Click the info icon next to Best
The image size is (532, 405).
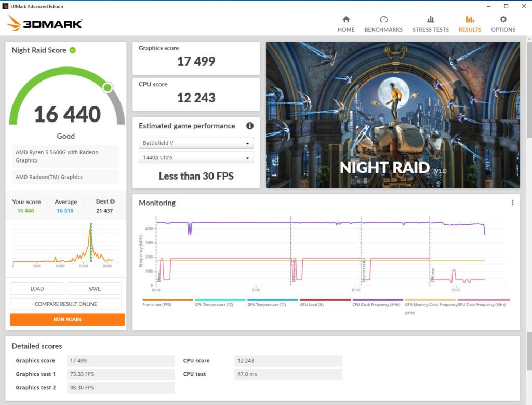(113, 201)
